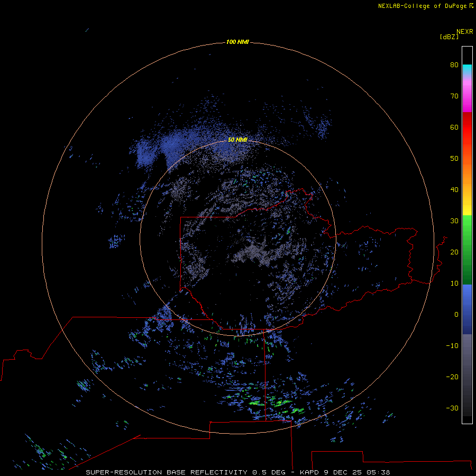
Task: Select the -10 value on the dBZ scale
Action: (452, 346)
